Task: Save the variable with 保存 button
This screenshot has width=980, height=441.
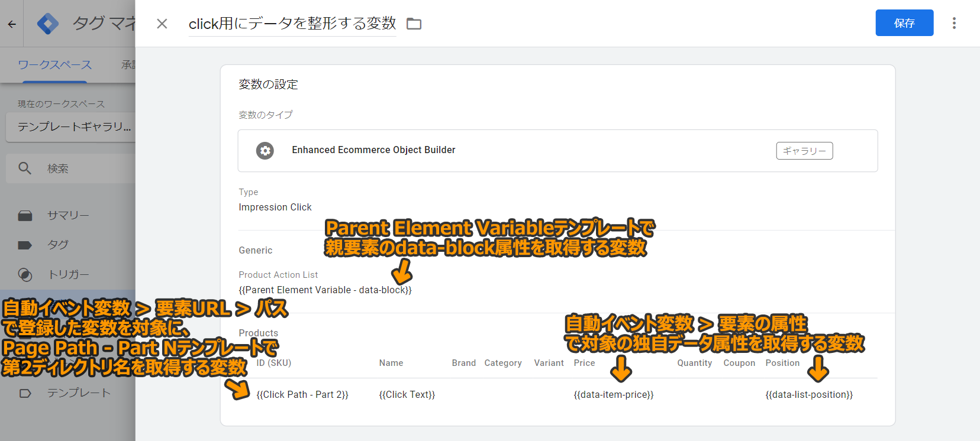Action: click(904, 23)
